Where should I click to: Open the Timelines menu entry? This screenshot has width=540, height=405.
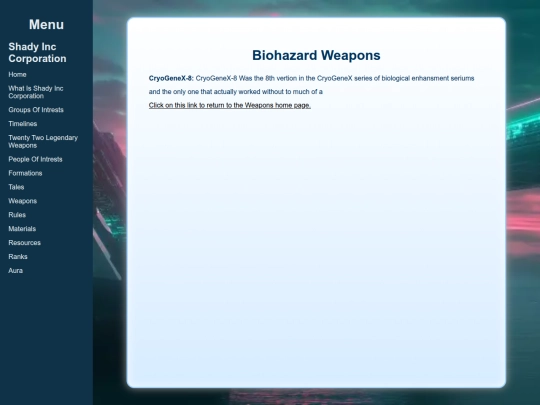(x=23, y=124)
